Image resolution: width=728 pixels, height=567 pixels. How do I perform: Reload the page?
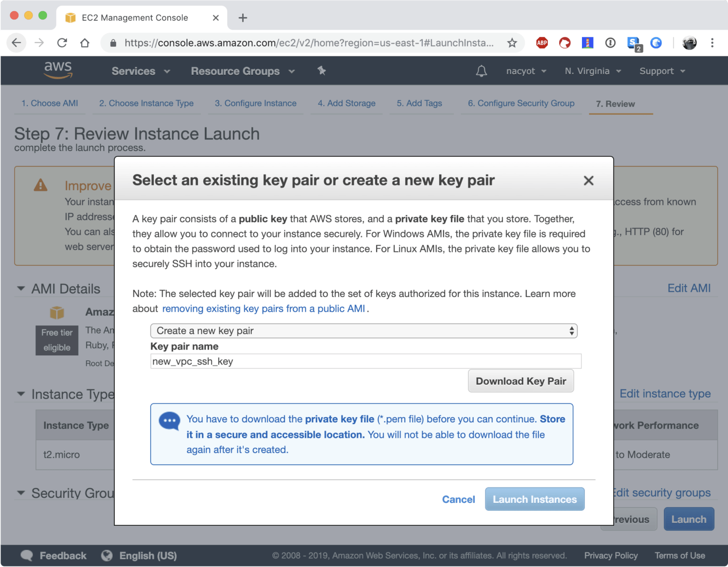[62, 43]
